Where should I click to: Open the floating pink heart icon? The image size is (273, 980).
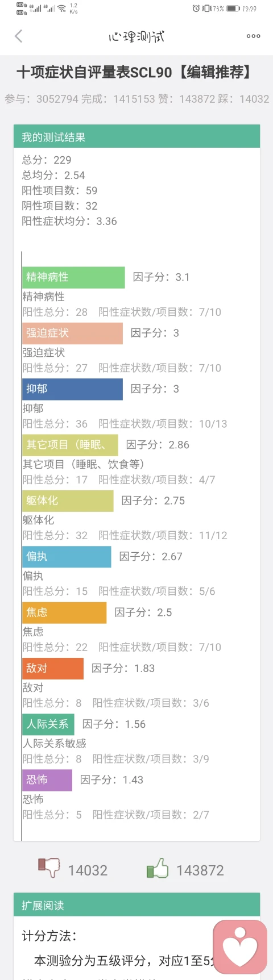pyautogui.click(x=240, y=947)
